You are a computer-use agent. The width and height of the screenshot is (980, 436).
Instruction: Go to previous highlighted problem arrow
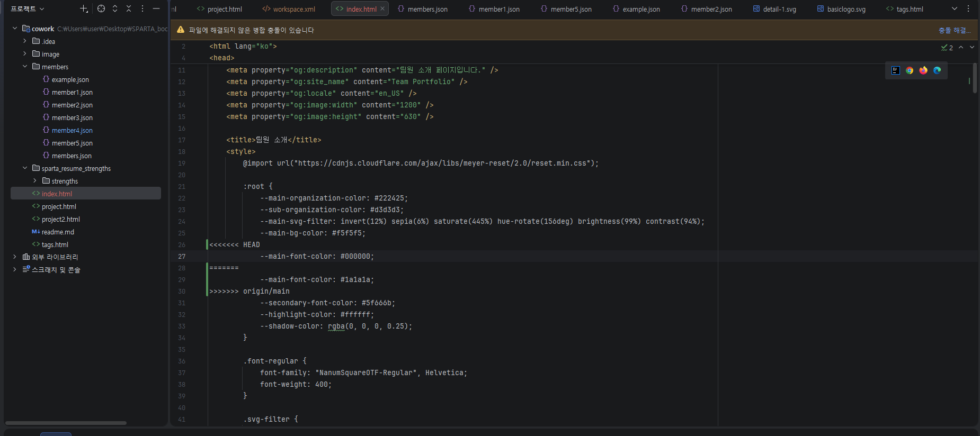click(961, 48)
